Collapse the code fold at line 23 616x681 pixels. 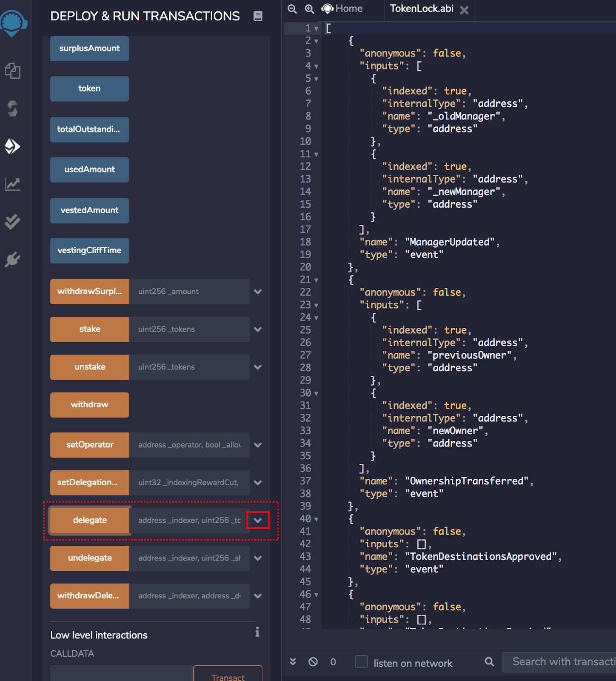click(316, 306)
